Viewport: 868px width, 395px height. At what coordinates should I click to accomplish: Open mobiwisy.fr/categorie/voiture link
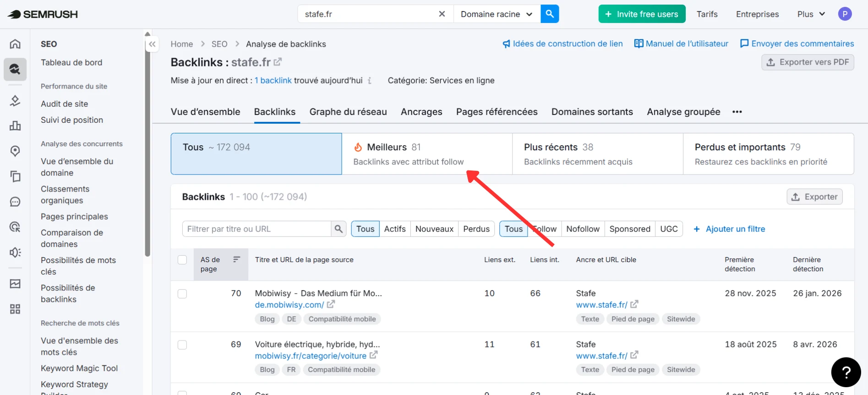(x=311, y=356)
